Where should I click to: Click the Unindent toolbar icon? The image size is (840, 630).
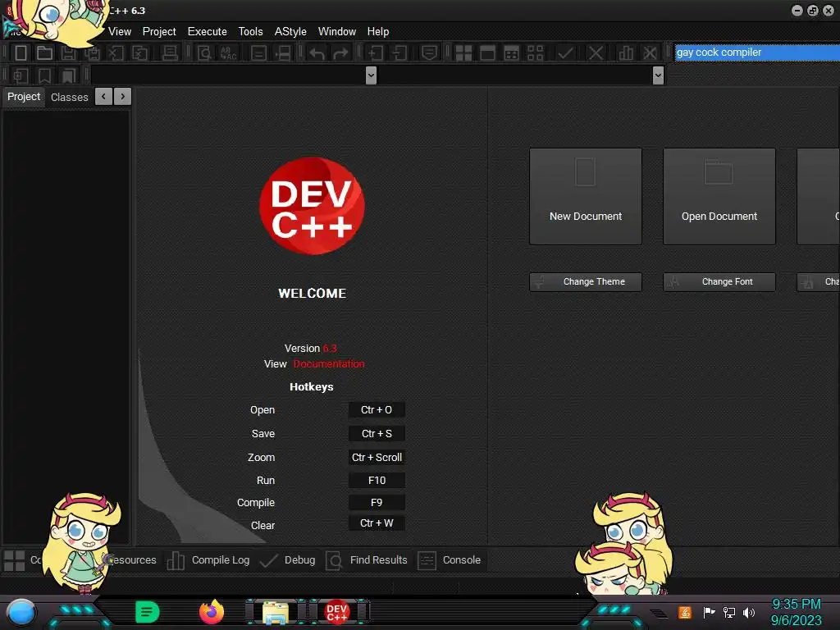399,52
